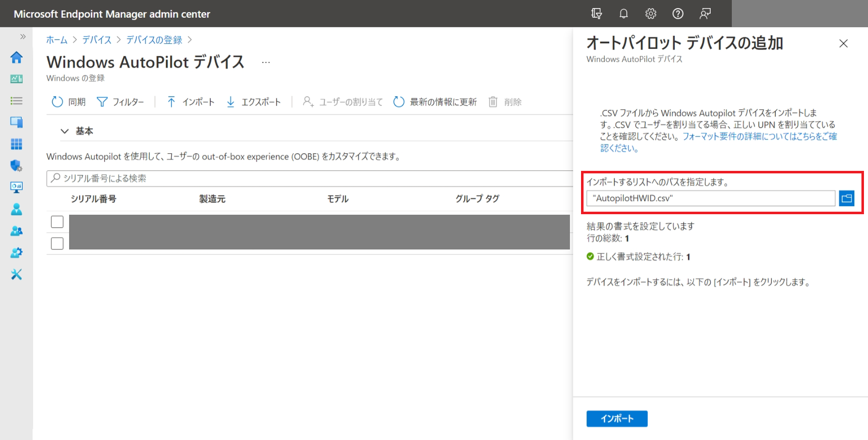Screen dimensions: 868x440
Task: Collapse the 基本 section chevron
Action: coord(65,131)
